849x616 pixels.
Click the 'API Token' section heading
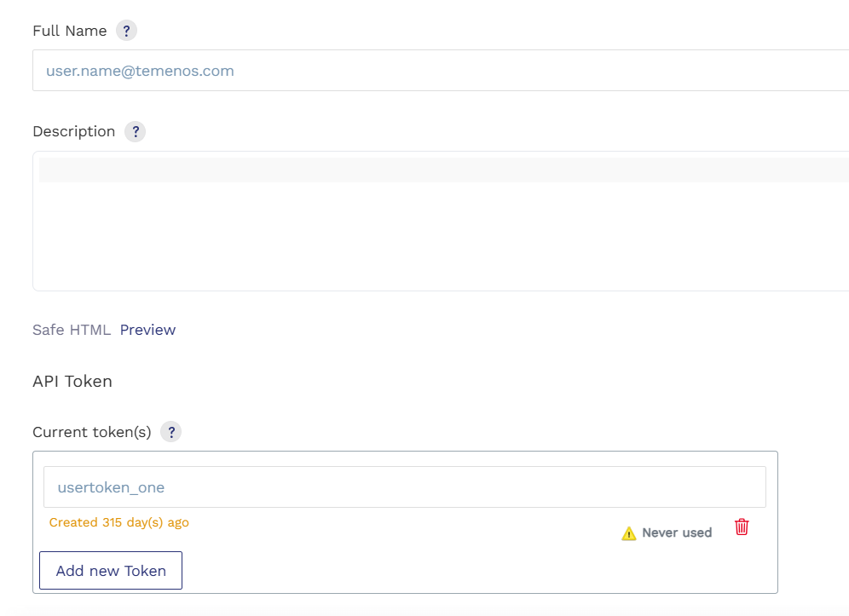click(x=72, y=381)
